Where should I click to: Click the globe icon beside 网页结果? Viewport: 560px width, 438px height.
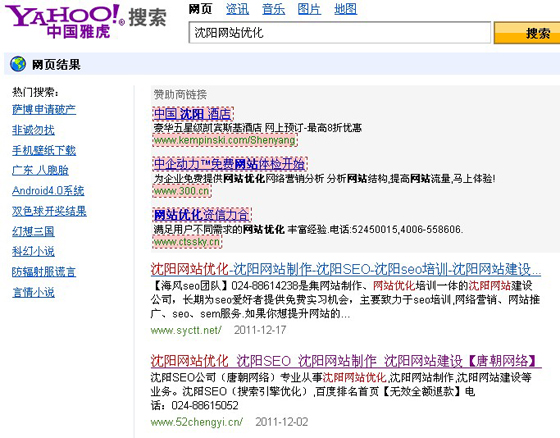tap(18, 64)
